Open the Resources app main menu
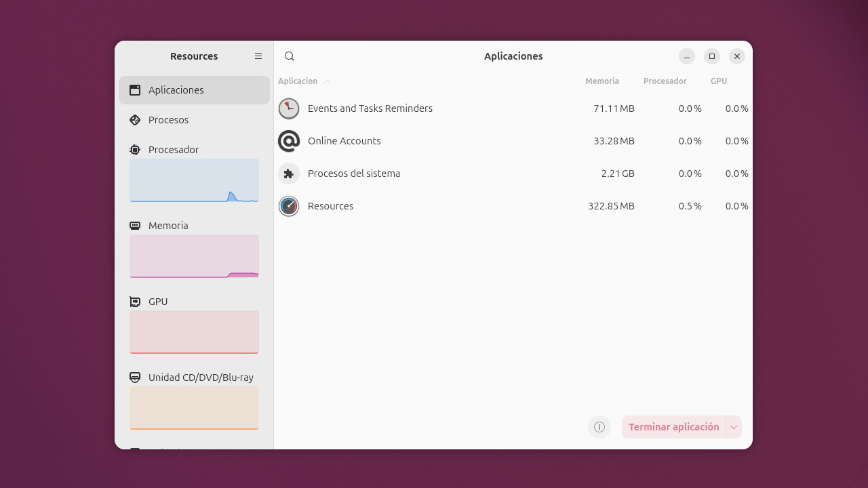 coord(258,56)
